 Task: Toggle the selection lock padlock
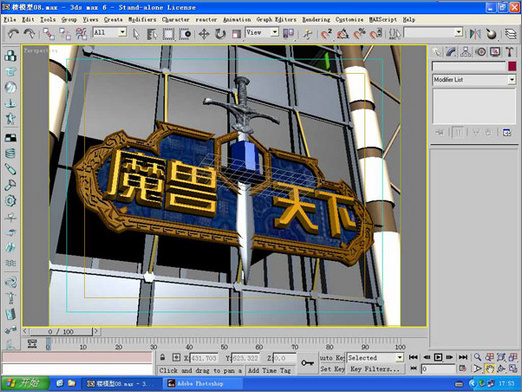click(x=162, y=358)
